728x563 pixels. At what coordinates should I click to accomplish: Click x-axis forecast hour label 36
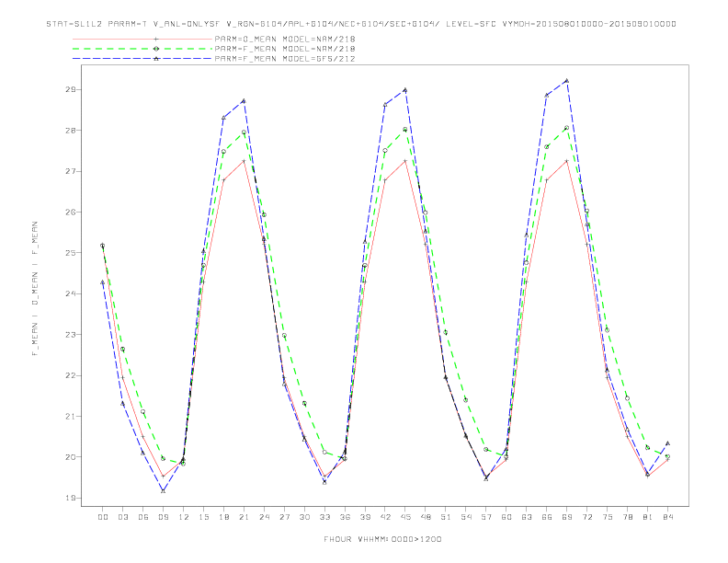[x=345, y=517]
